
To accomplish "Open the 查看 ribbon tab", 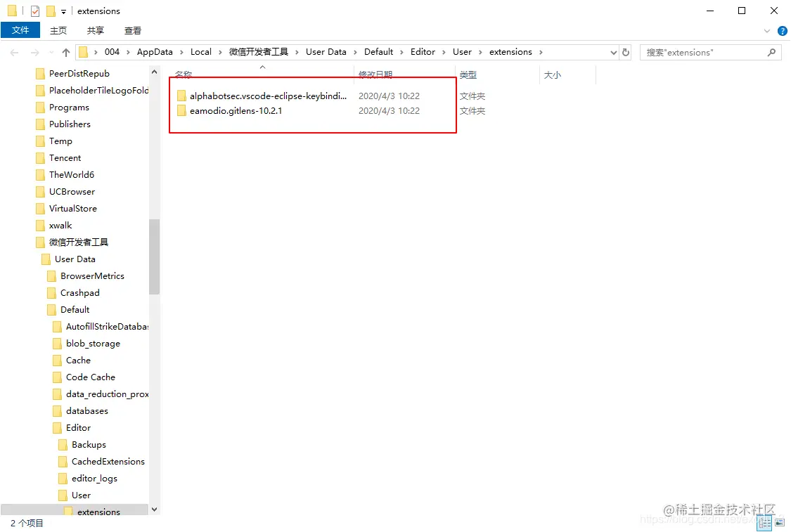I will 133,30.
